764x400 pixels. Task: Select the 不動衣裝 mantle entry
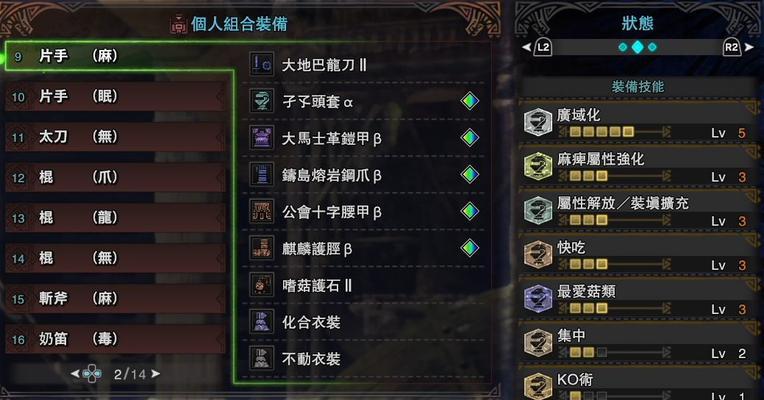point(363,359)
